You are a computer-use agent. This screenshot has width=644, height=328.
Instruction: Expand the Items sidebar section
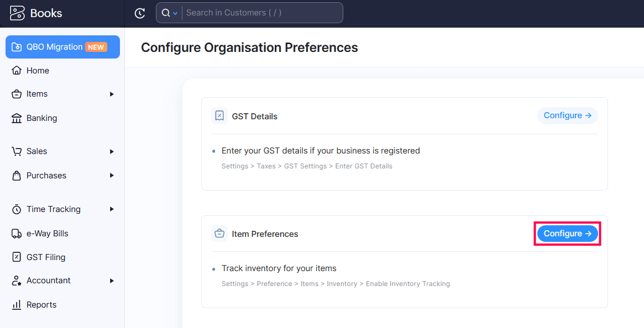coord(112,94)
